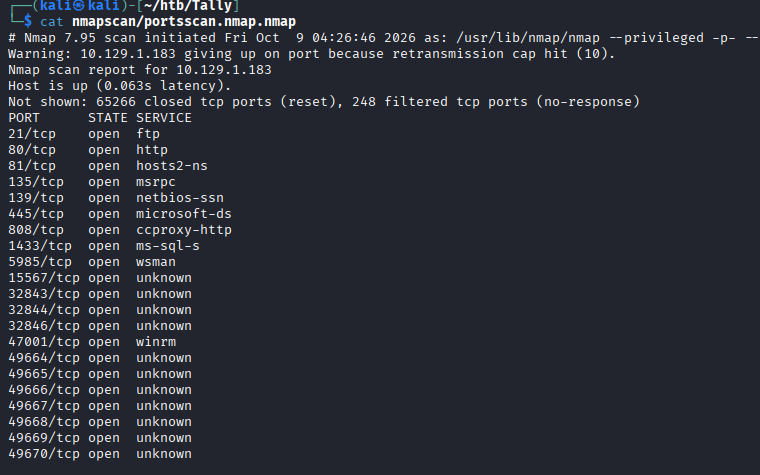Click the winrm service on port 47001
The width and height of the screenshot is (760, 475).
156,342
